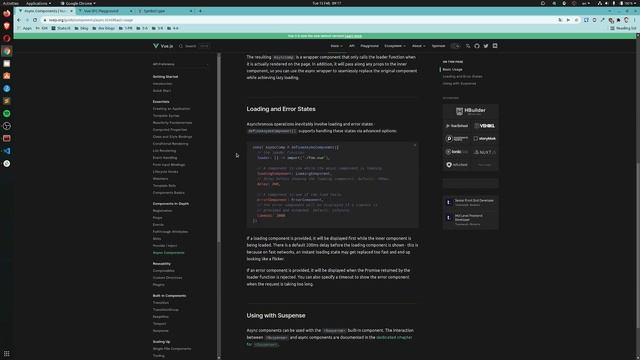640x360 pixels.
Task: Open the Activities overview
Action: pos(10,3)
